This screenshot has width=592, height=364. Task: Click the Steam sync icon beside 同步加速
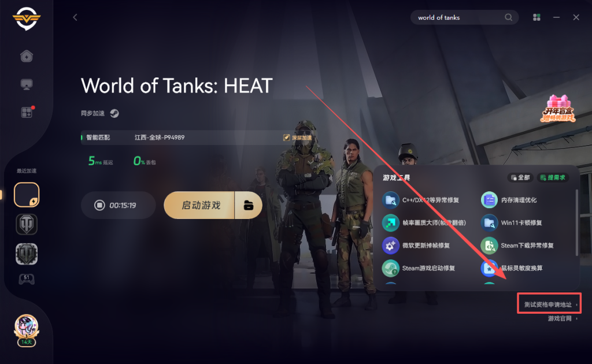point(114,113)
